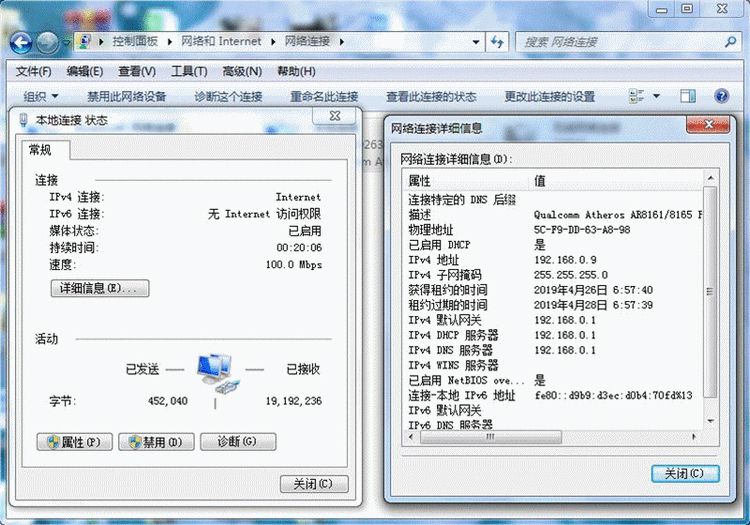Click the change view icon
Screen dimensions: 750x525
point(637,96)
